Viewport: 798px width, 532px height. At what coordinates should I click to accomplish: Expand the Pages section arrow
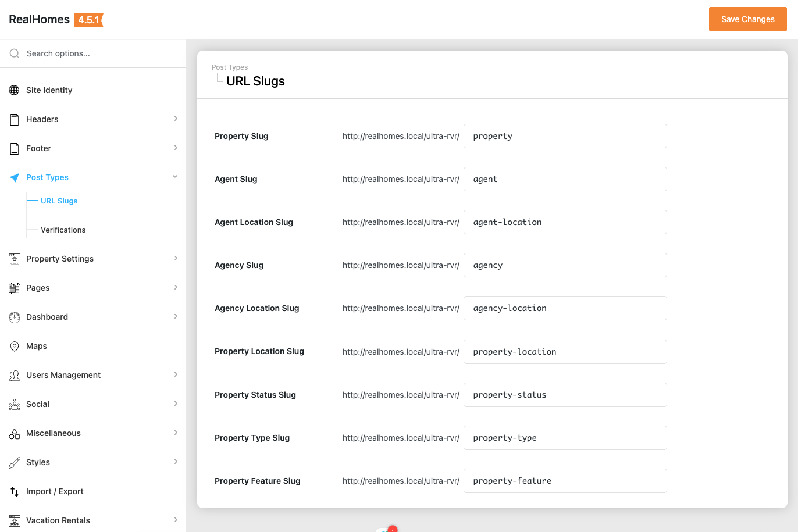(176, 287)
